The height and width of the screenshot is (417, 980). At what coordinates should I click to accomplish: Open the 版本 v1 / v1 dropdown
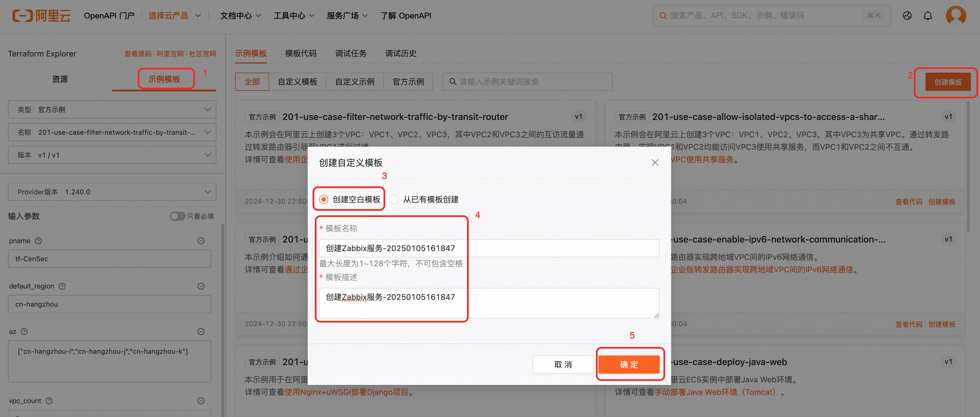pos(112,155)
